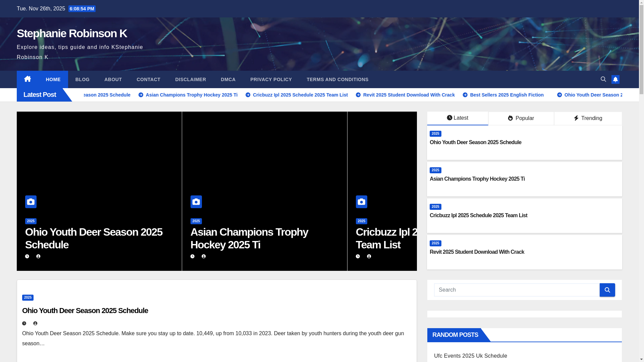The width and height of the screenshot is (644, 362).
Task: Click author icon under Asian Champions Trophy slide
Action: (204, 256)
